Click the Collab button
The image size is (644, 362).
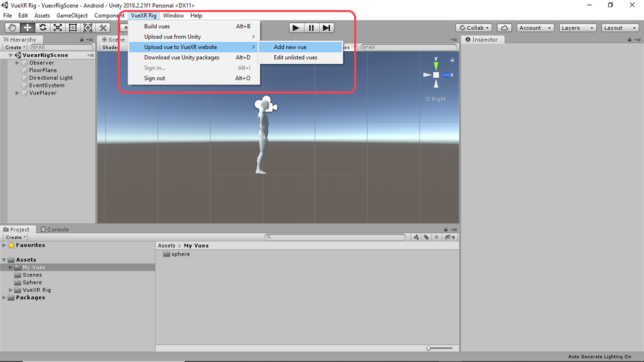coord(474,28)
